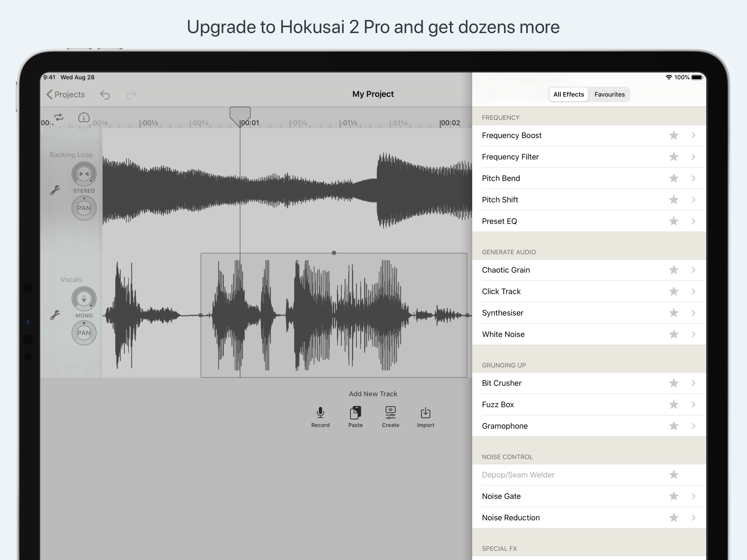
Task: Tap the Import track icon
Action: pos(425,413)
